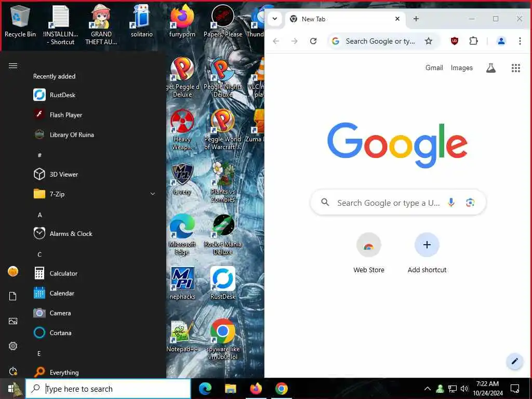The width and height of the screenshot is (532, 399).
Task: Open the volume control tray icon
Action: point(464,389)
